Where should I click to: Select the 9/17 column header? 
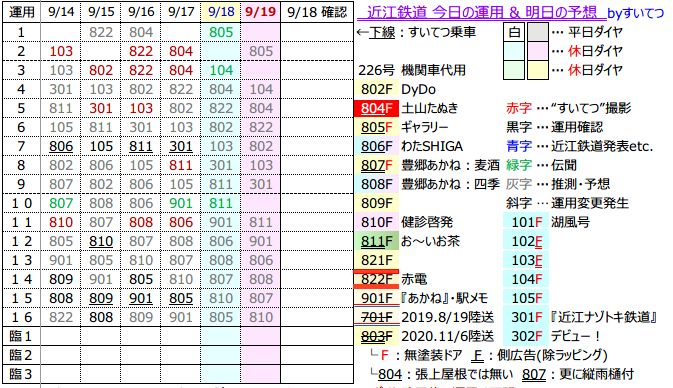tap(181, 12)
